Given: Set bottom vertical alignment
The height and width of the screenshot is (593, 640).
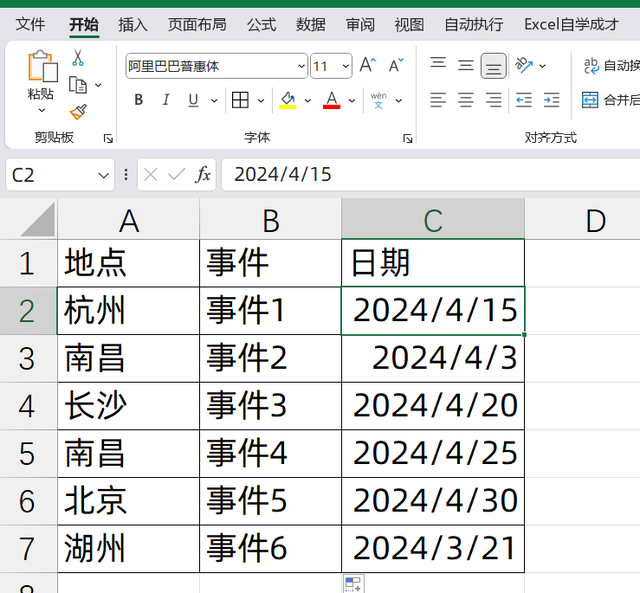Looking at the screenshot, I should click(x=493, y=66).
